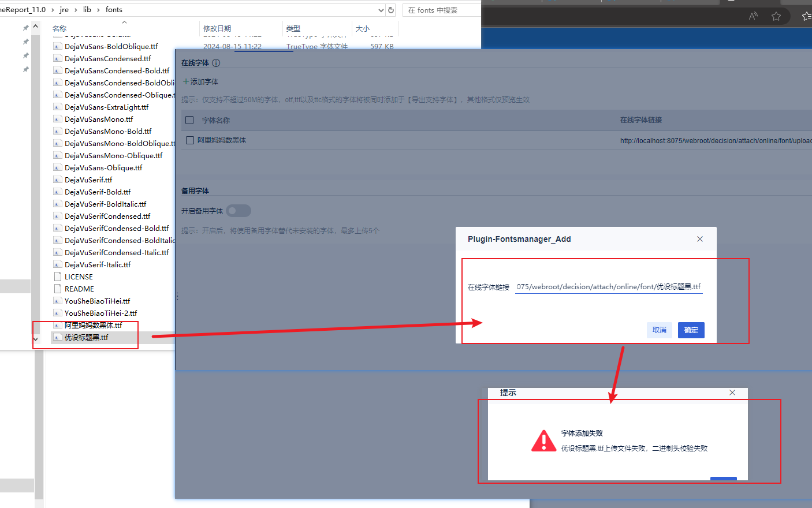Select the file DejaVuSerif-Bold.ttf

tap(98, 192)
